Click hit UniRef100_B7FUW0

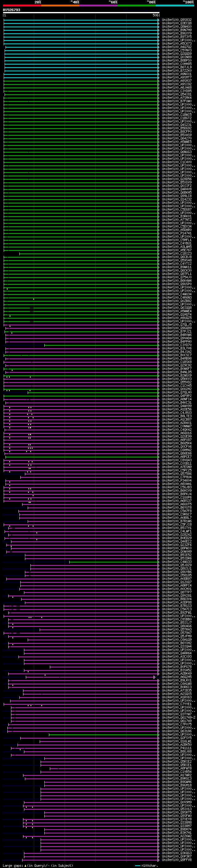pyautogui.click(x=177, y=101)
